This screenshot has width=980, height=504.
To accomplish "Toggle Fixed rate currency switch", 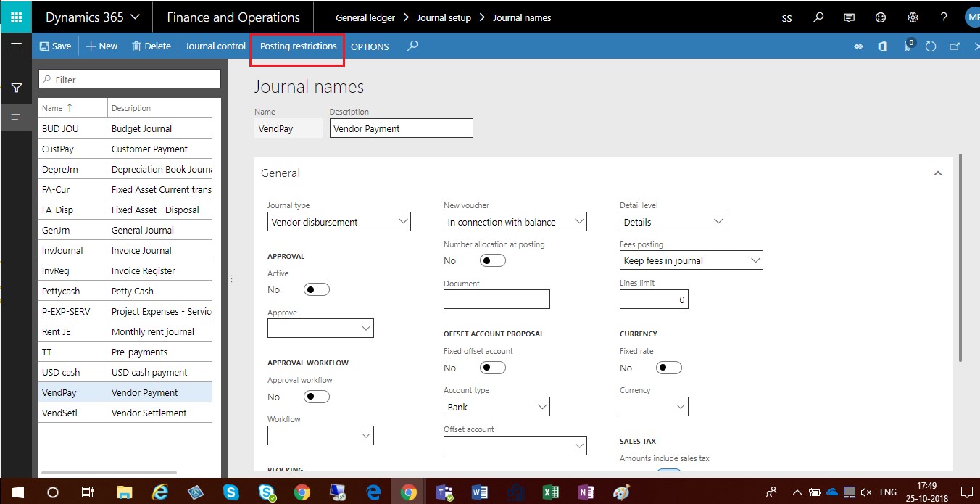I will [669, 368].
